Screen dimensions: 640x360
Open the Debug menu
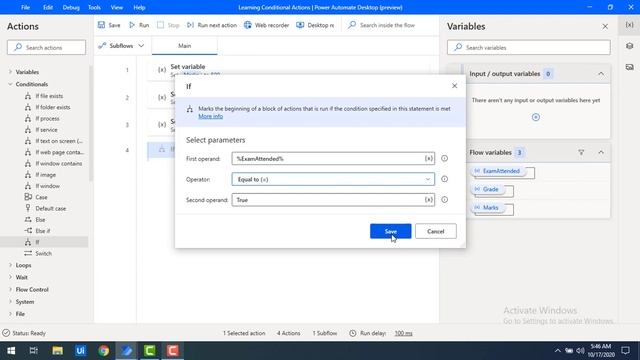pyautogui.click(x=71, y=7)
